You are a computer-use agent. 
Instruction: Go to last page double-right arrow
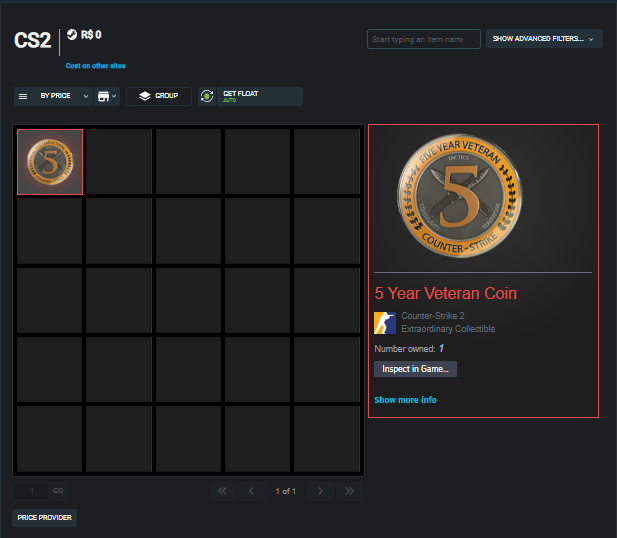(349, 491)
